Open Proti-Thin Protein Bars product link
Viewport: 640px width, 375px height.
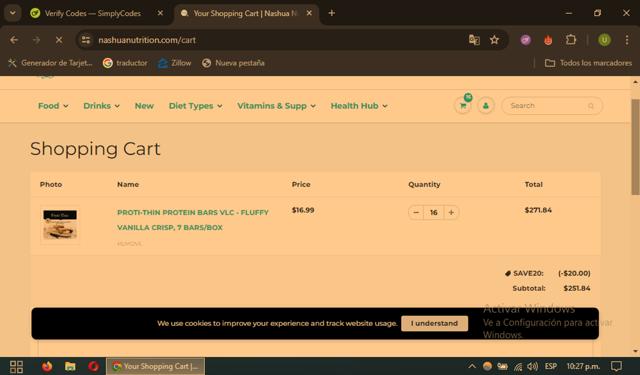(x=193, y=220)
